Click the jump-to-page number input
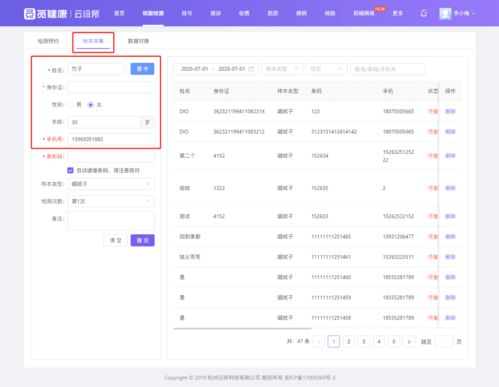The height and width of the screenshot is (387, 499). tap(444, 341)
